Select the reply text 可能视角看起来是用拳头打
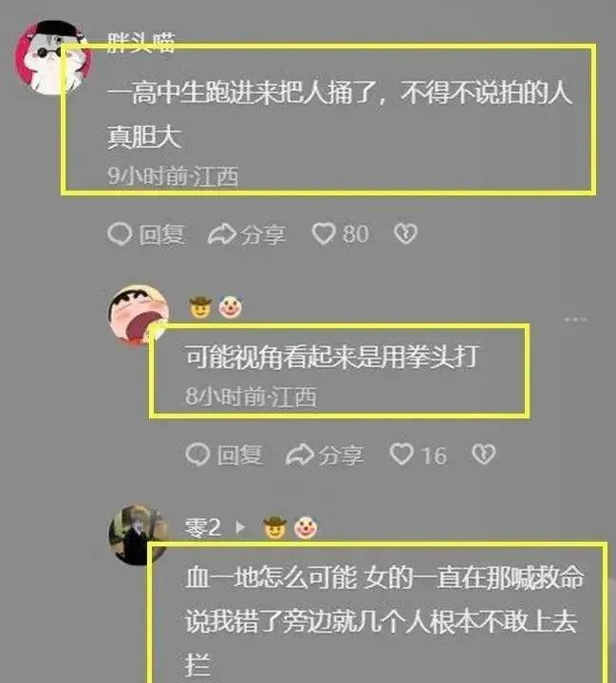The height and width of the screenshot is (683, 616). [x=332, y=358]
